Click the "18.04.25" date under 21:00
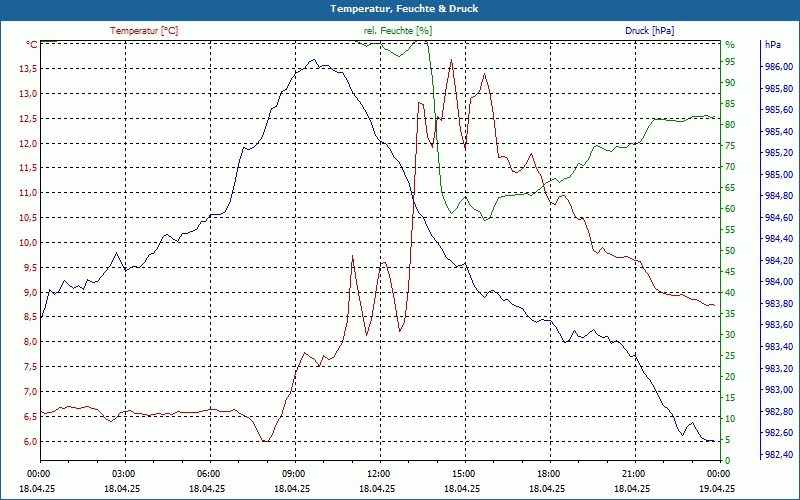This screenshot has width=800, height=500. pos(633,488)
